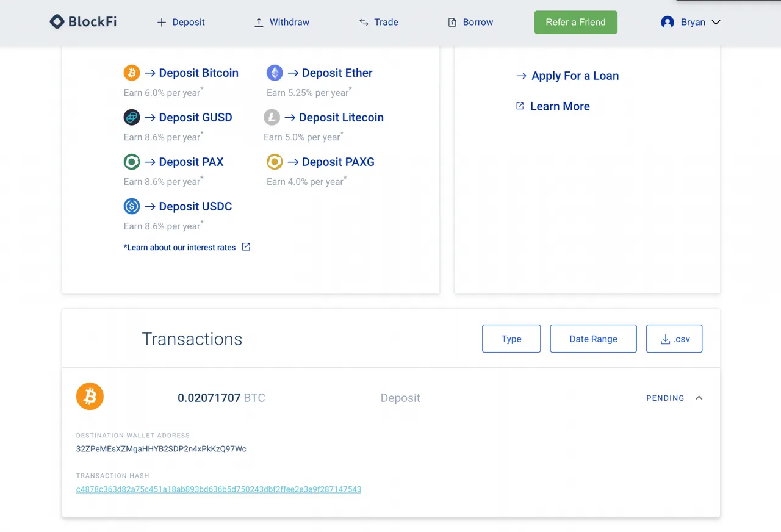The height and width of the screenshot is (532, 781).
Task: Click the Refer a Friend button
Action: (576, 23)
